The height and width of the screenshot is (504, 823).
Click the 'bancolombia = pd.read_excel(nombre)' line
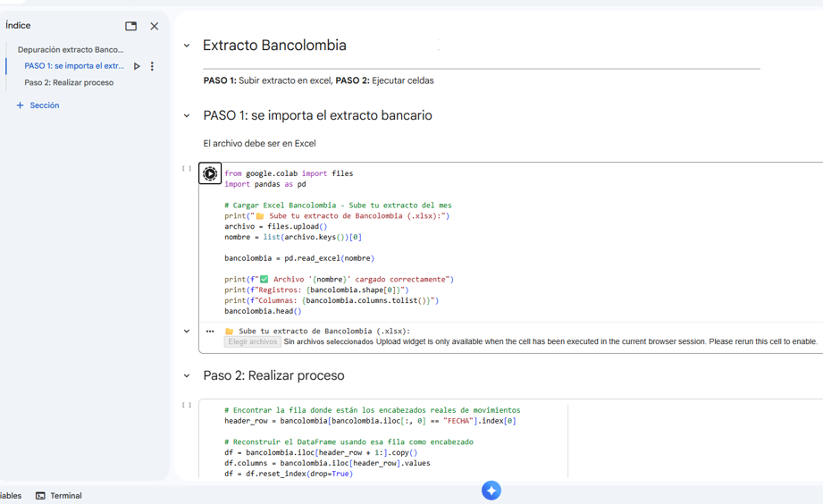pyautogui.click(x=299, y=258)
